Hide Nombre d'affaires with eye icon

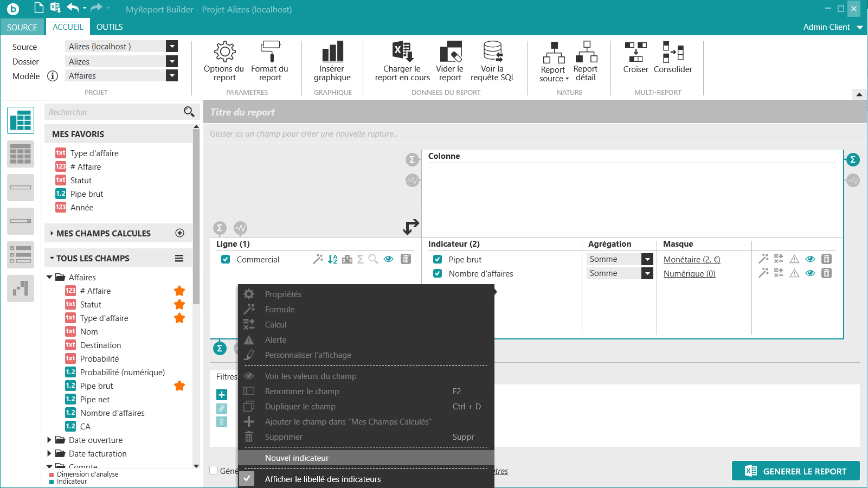point(810,273)
